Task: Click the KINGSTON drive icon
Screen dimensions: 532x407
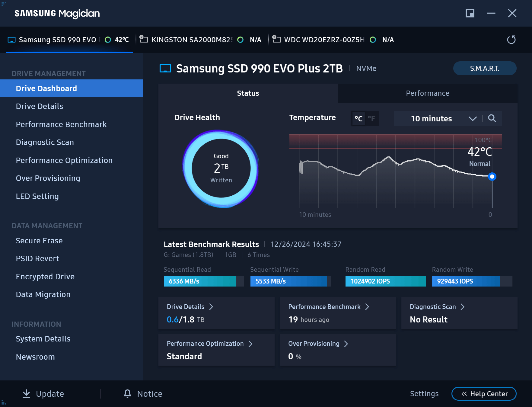Action: click(144, 39)
